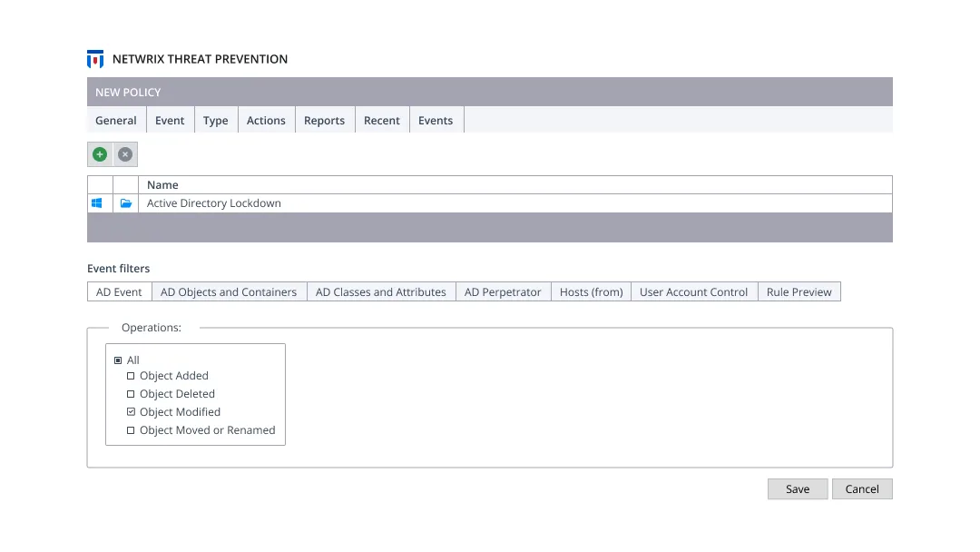This screenshot has width=980, height=552.
Task: Enable the Object Deleted checkbox
Action: (x=131, y=394)
